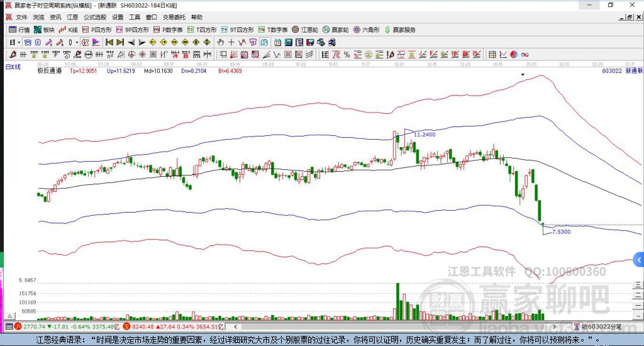
Task: Click the infinity loop icon
Action: pos(525,54)
